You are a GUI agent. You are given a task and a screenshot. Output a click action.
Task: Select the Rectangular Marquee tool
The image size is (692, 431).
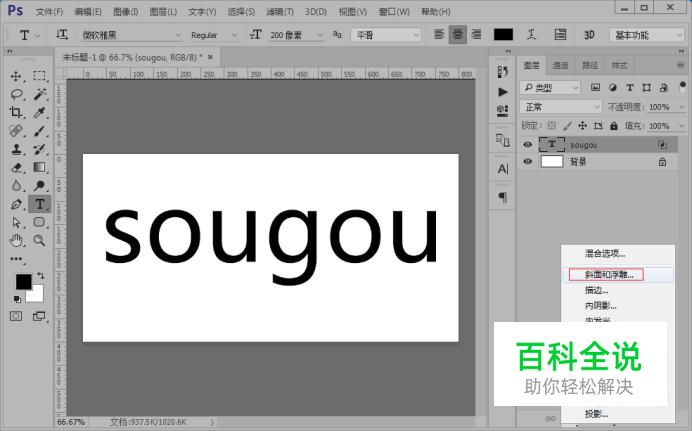39,76
